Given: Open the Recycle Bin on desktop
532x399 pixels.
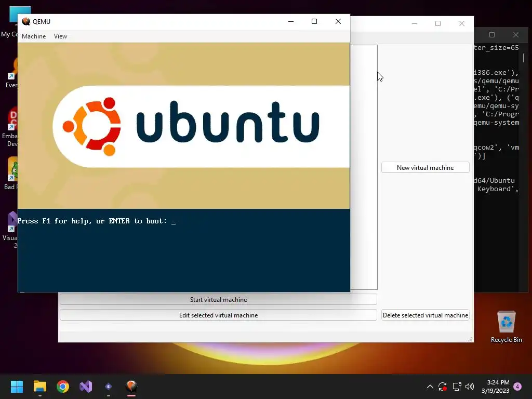Looking at the screenshot, I should (506, 327).
